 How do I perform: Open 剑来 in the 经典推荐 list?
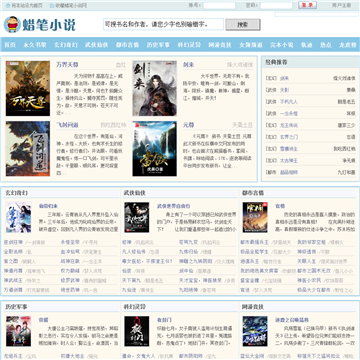284,78
